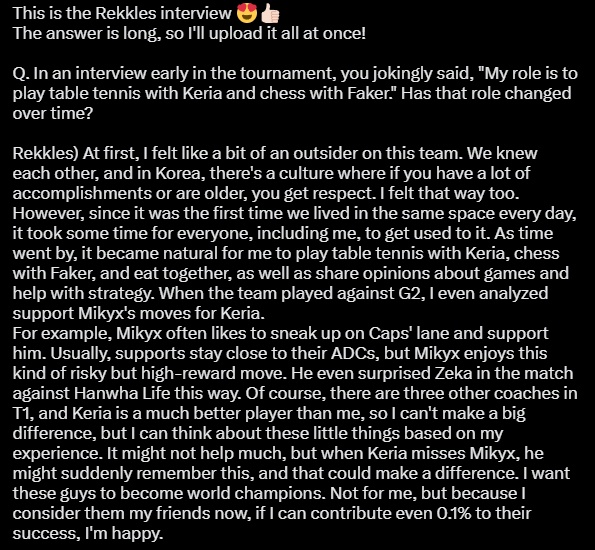Click the text "over time?"
The height and width of the screenshot is (550, 595).
click(53, 113)
